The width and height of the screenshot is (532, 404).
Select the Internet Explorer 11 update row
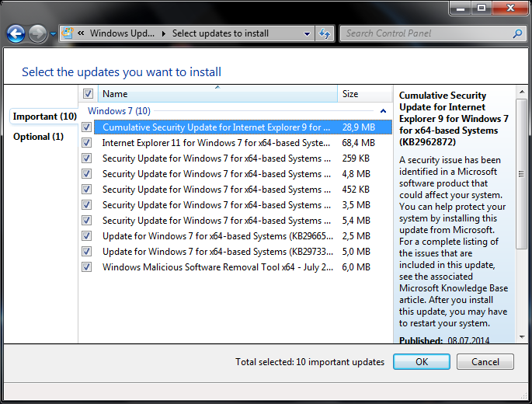tap(242, 143)
